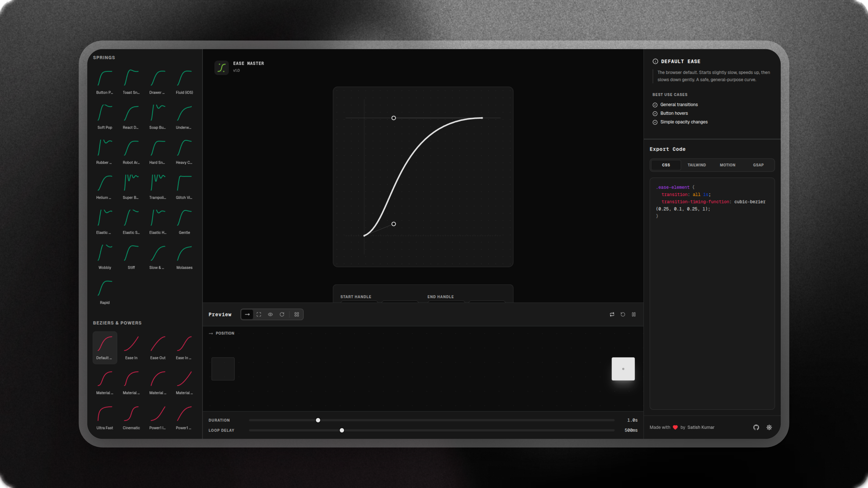868x488 pixels.
Task: Toggle the loop repeat icon
Action: click(612, 314)
